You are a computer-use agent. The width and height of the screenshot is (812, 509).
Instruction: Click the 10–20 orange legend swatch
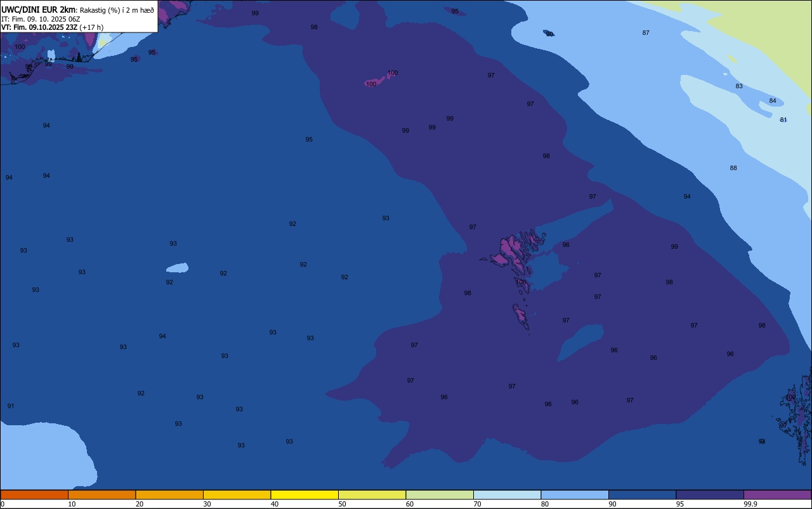point(101,494)
